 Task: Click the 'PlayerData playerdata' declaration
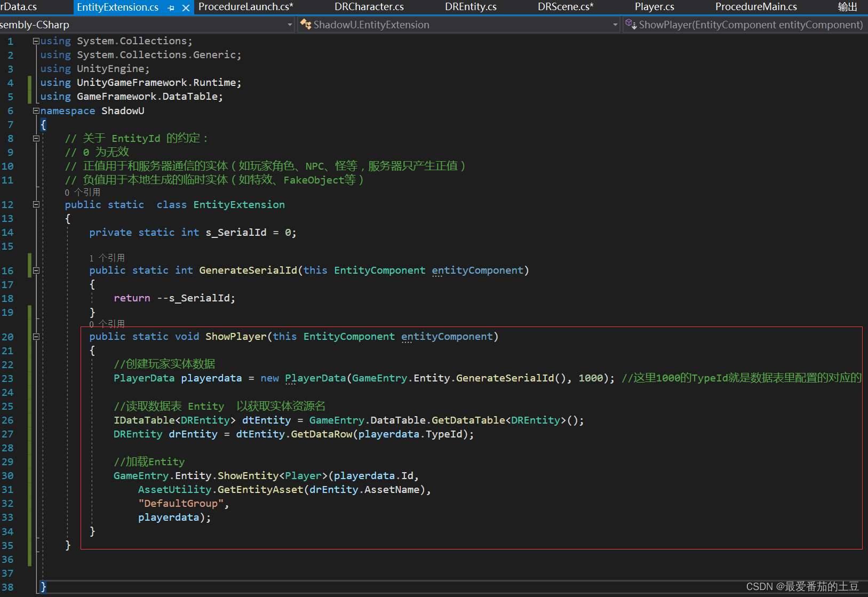(x=178, y=378)
